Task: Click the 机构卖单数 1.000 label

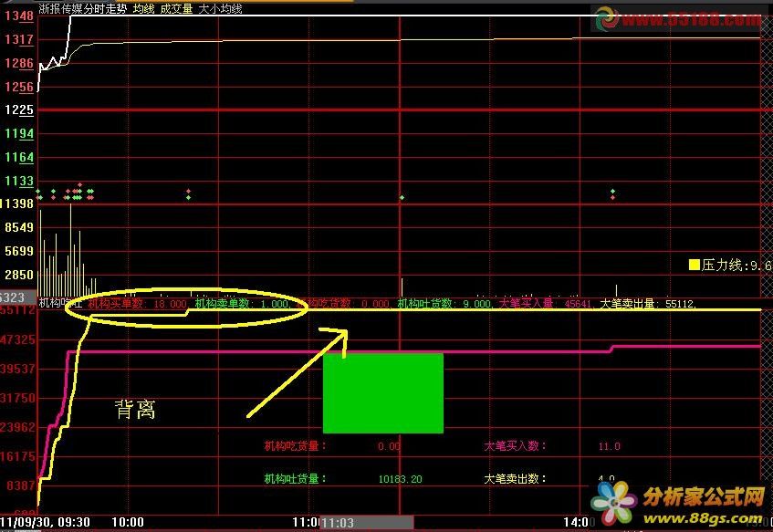Action: point(242,304)
